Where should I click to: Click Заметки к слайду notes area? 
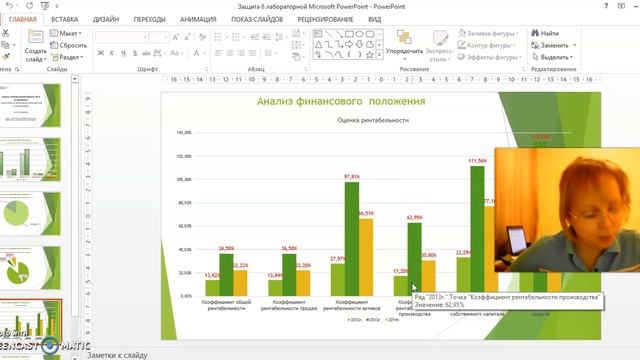[x=117, y=355]
